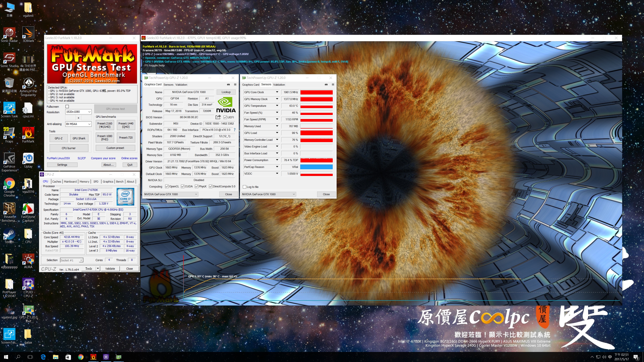Click the GPU Core Clock red graph
Image resolution: width=644 pixels, height=362 pixels.
316,92
